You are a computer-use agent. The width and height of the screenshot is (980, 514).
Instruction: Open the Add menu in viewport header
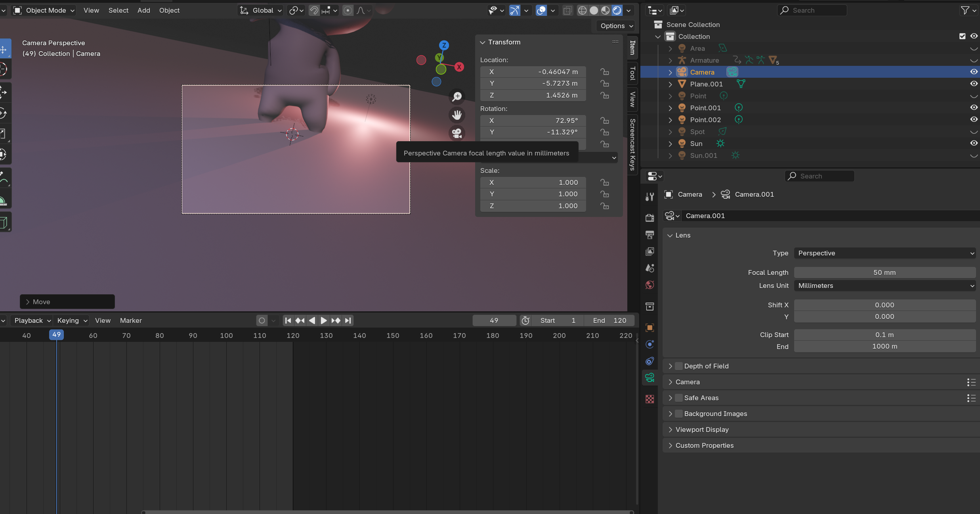(143, 10)
